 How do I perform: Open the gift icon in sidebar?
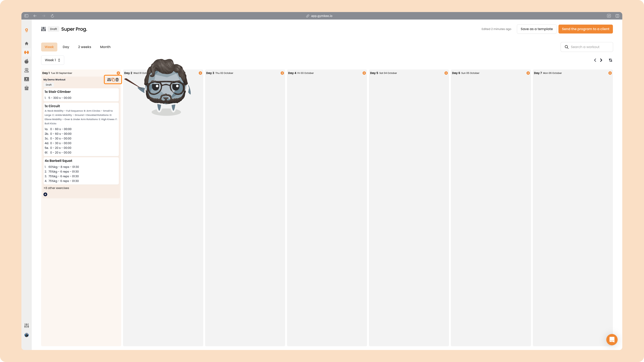tap(27, 88)
